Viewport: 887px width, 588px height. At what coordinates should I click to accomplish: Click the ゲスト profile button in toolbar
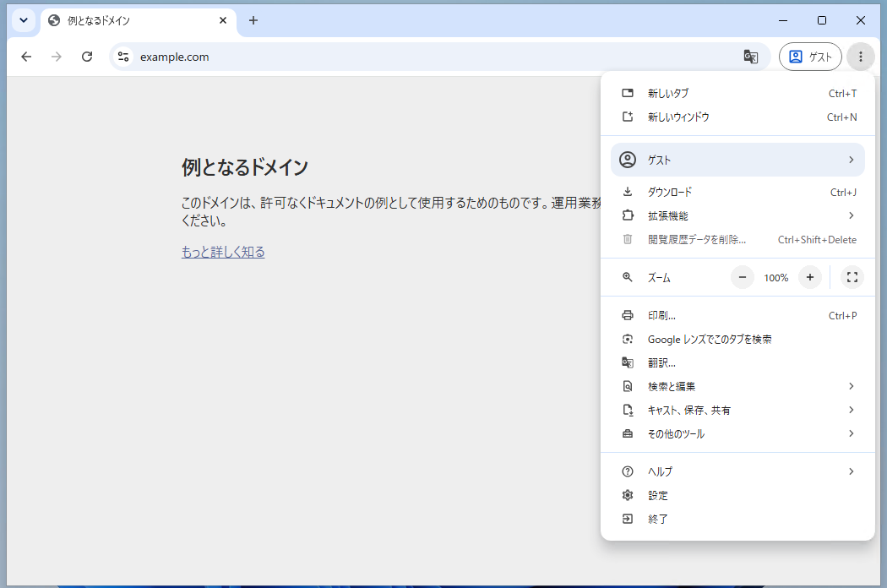[x=810, y=57]
